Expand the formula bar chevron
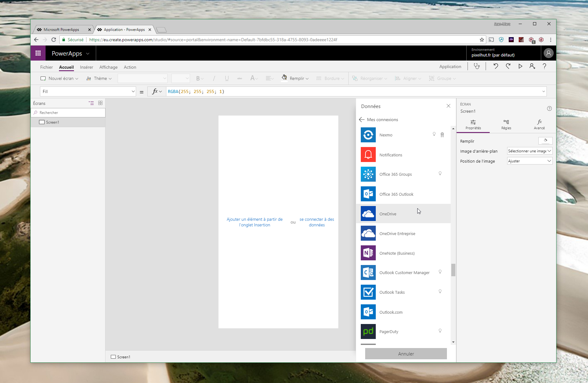This screenshot has width=588, height=383. [543, 91]
